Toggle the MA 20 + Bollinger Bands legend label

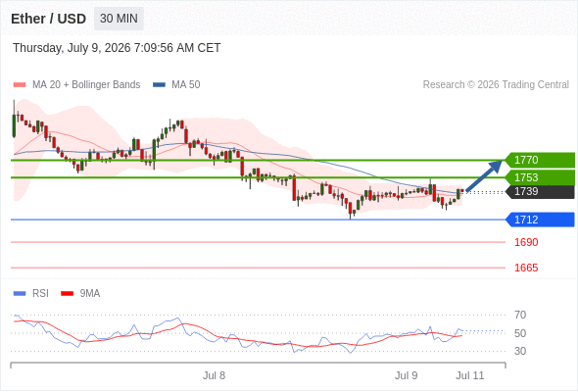click(x=86, y=85)
